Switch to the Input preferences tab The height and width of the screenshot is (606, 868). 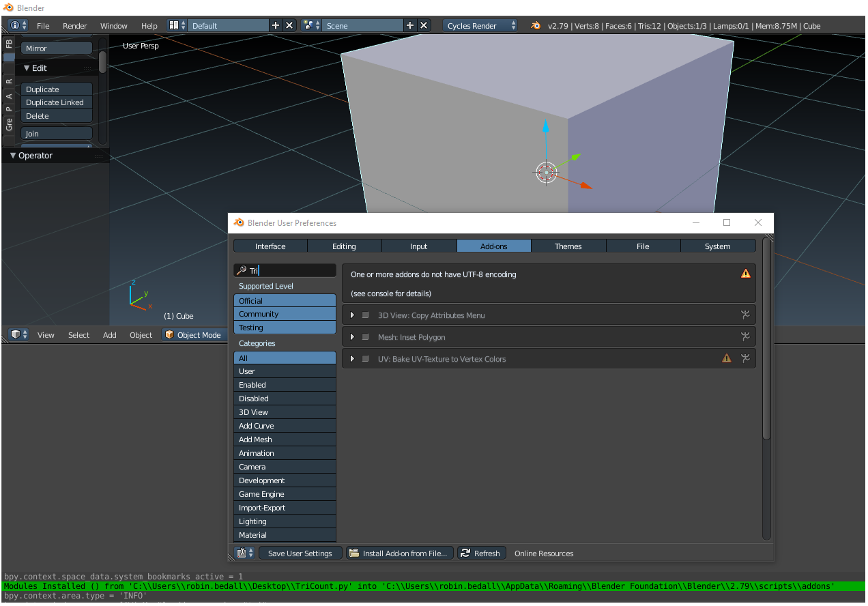(x=419, y=246)
